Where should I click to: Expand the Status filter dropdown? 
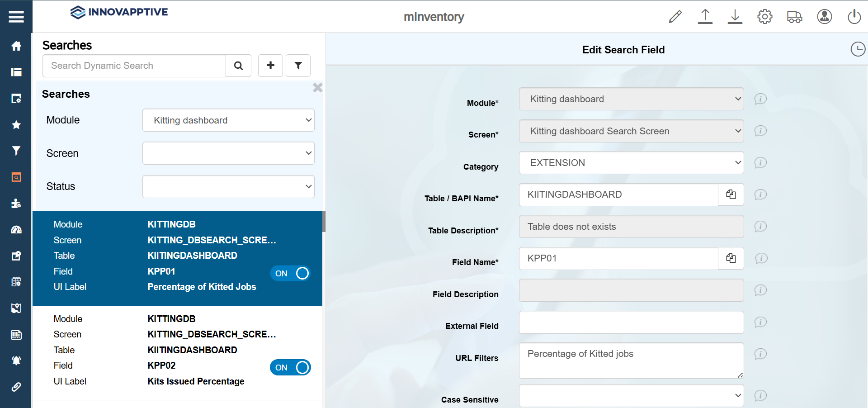coord(228,186)
